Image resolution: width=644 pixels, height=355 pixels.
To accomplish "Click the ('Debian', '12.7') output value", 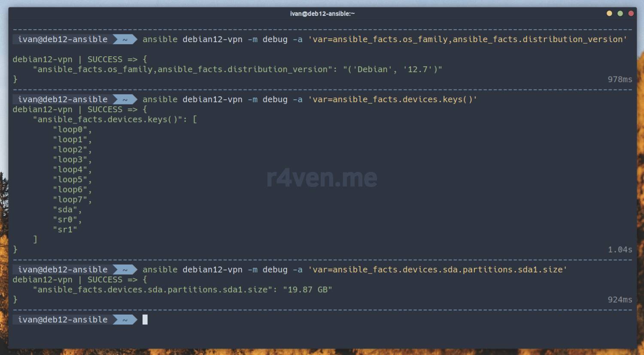I will click(392, 69).
